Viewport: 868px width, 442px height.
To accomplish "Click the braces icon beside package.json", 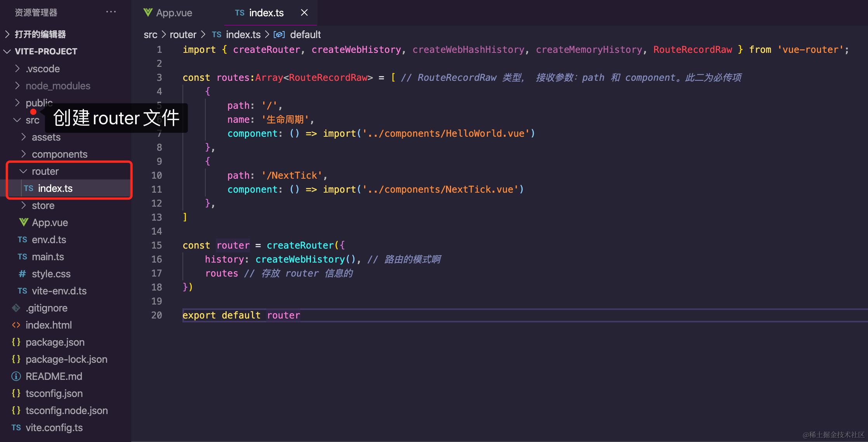I will pyautogui.click(x=16, y=342).
